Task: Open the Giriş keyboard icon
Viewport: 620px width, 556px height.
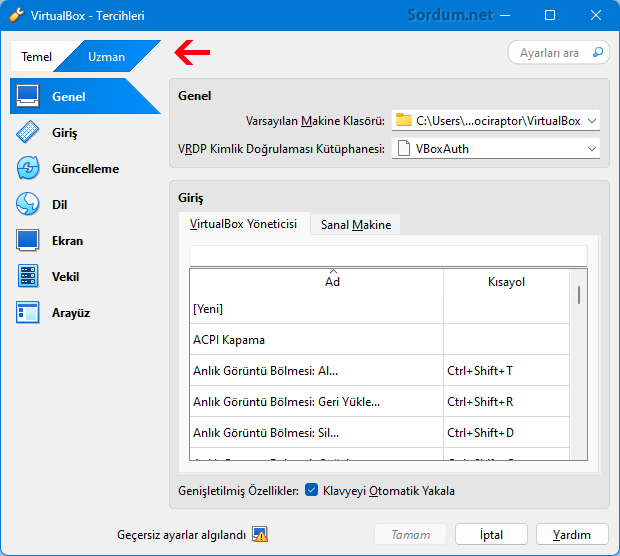Action: tap(27, 132)
